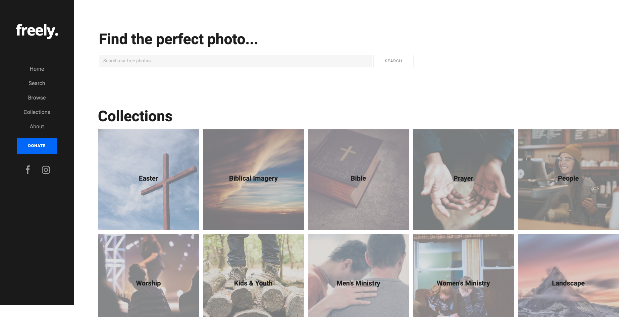Select the Kids & Youth collection
This screenshot has height=317, width=644.
tap(253, 276)
